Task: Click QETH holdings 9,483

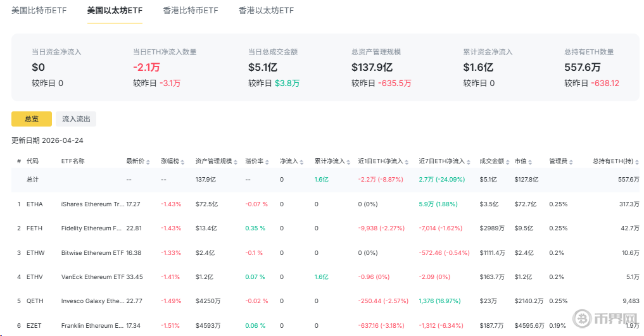Action: pyautogui.click(x=631, y=301)
